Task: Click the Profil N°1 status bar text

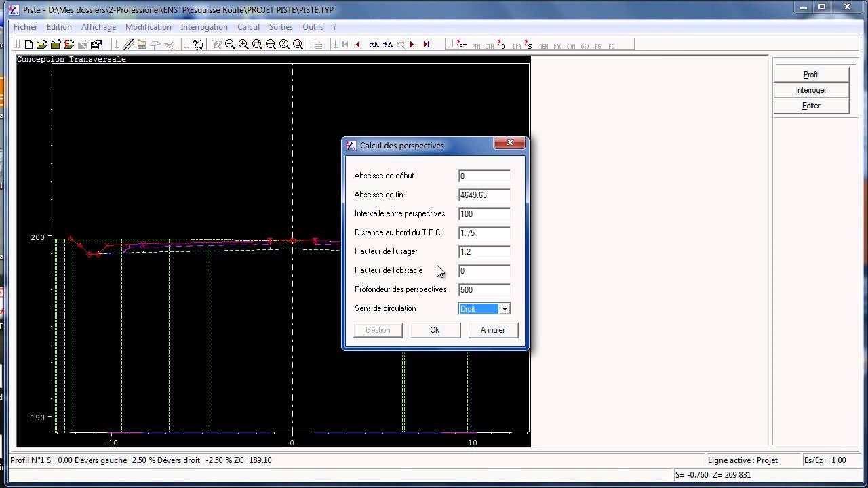Action: pyautogui.click(x=140, y=460)
